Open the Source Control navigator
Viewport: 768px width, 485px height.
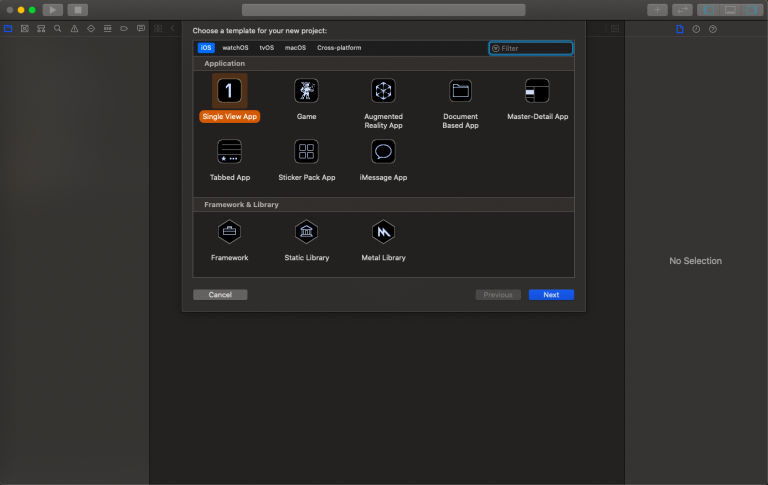pyautogui.click(x=24, y=29)
